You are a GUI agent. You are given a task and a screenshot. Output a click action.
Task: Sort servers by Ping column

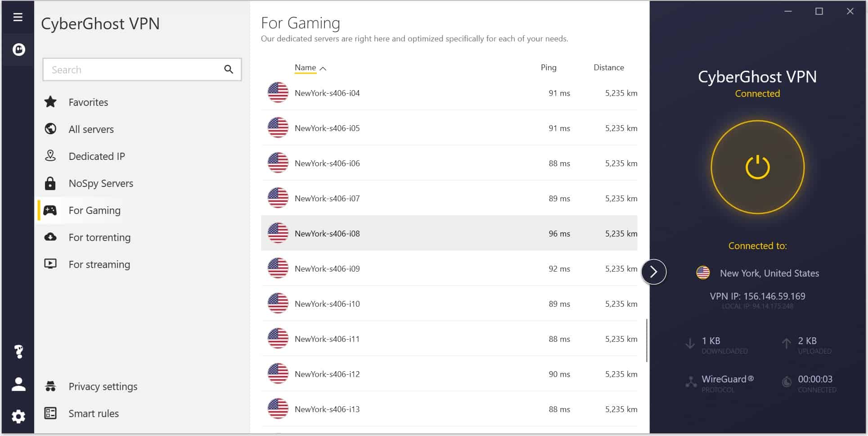point(549,68)
